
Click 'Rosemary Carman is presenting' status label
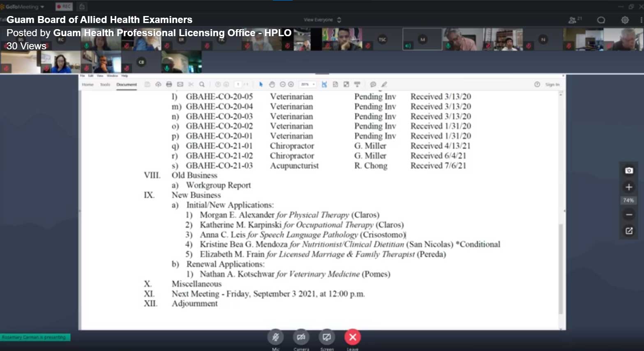(35, 337)
